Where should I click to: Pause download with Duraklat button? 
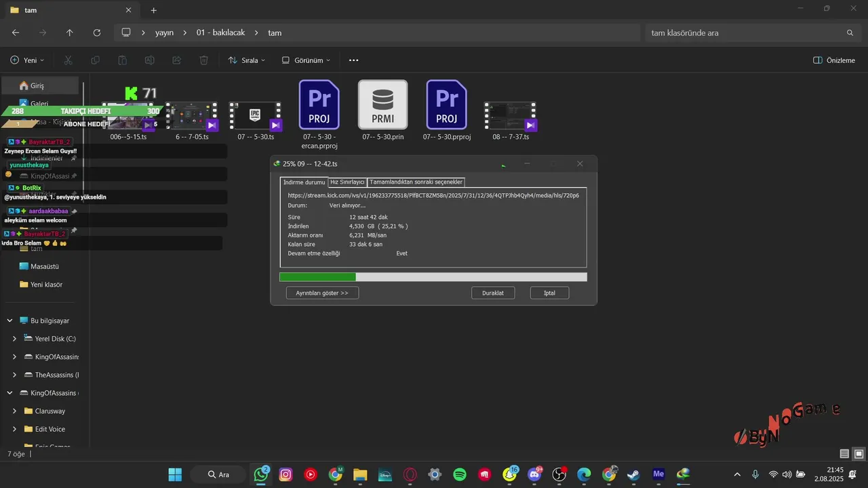[x=493, y=293]
